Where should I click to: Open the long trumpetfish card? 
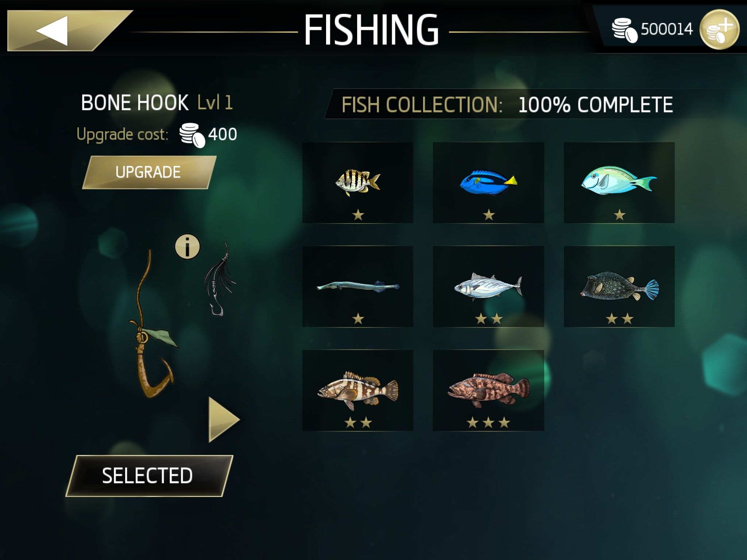tap(358, 287)
